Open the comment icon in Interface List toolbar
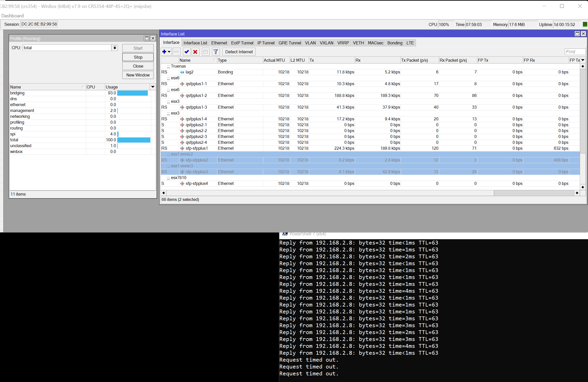This screenshot has width=588, height=382. click(x=205, y=52)
